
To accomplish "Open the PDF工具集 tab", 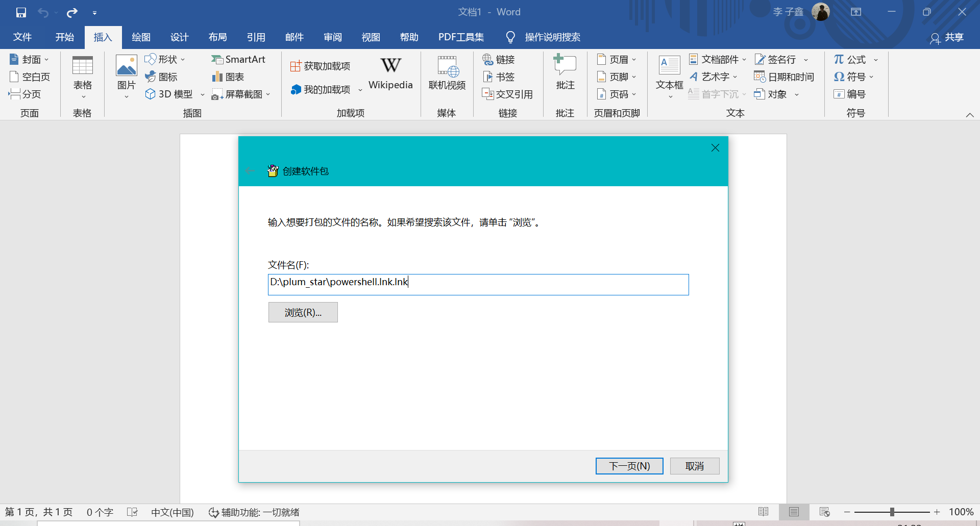I will pos(461,37).
